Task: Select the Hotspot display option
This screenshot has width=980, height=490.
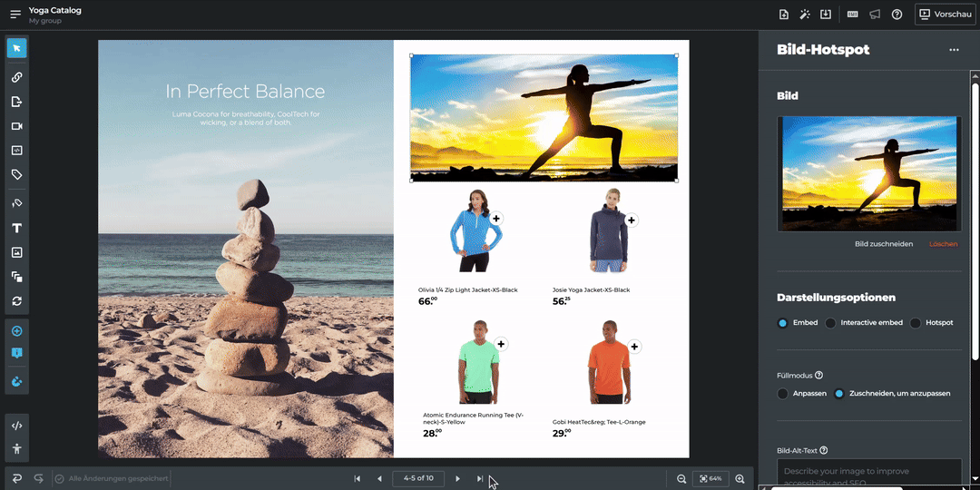Action: (916, 323)
